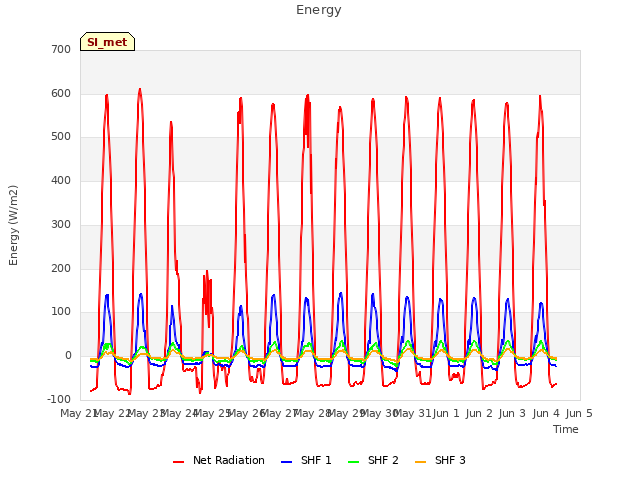Click the 200 y-axis tick label
This screenshot has height=480, width=640.
pyautogui.click(x=61, y=269)
